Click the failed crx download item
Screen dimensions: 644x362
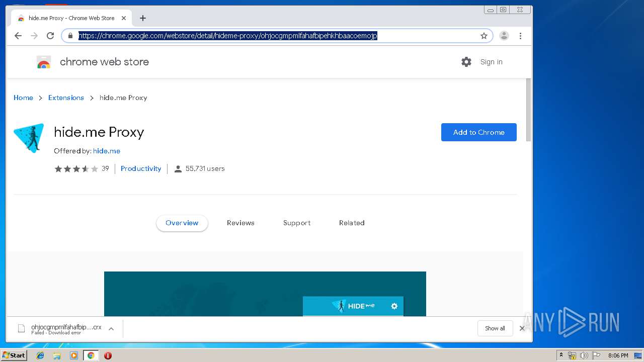tap(59, 329)
